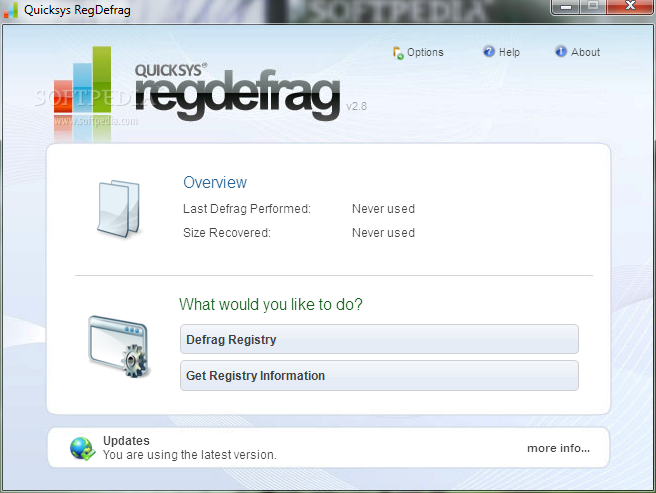The image size is (656, 493).
Task: Click the Overview documents icon
Action: pos(119,209)
